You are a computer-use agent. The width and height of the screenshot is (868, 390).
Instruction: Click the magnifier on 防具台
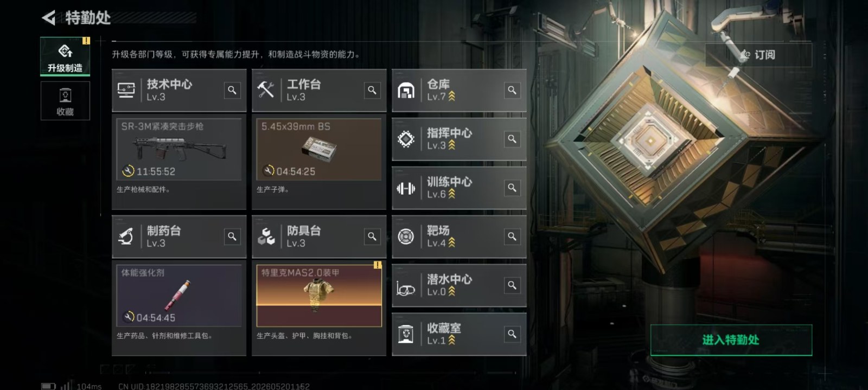372,236
